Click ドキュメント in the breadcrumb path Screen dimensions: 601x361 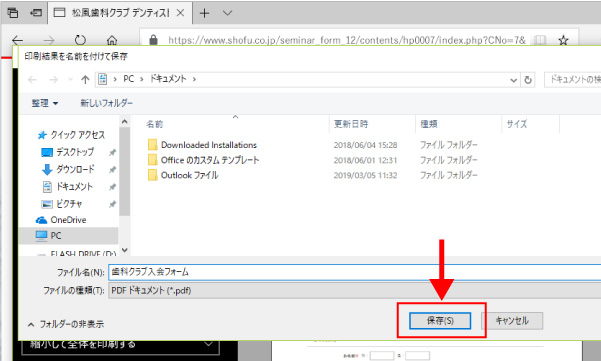pos(168,79)
